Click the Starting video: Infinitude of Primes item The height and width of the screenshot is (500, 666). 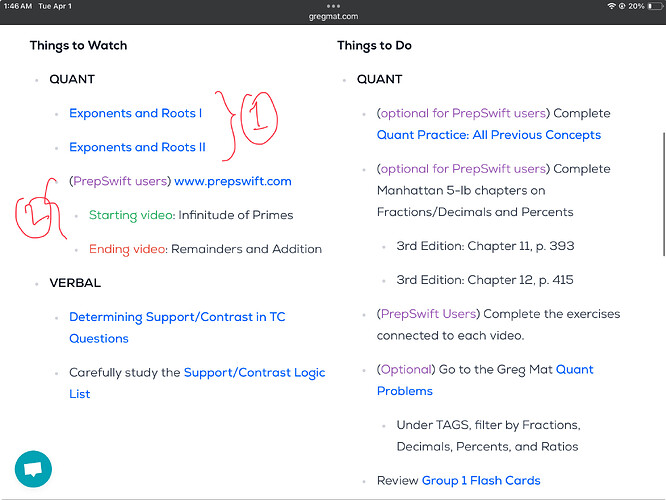point(191,215)
